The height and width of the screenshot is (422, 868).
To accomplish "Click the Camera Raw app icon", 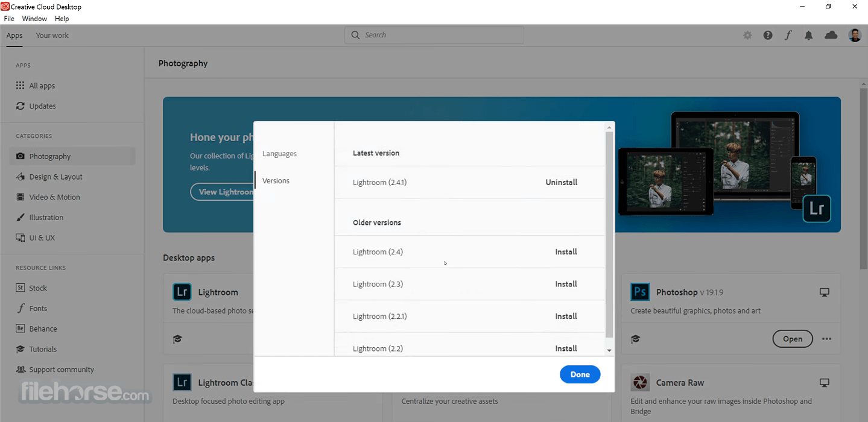I will [x=640, y=382].
